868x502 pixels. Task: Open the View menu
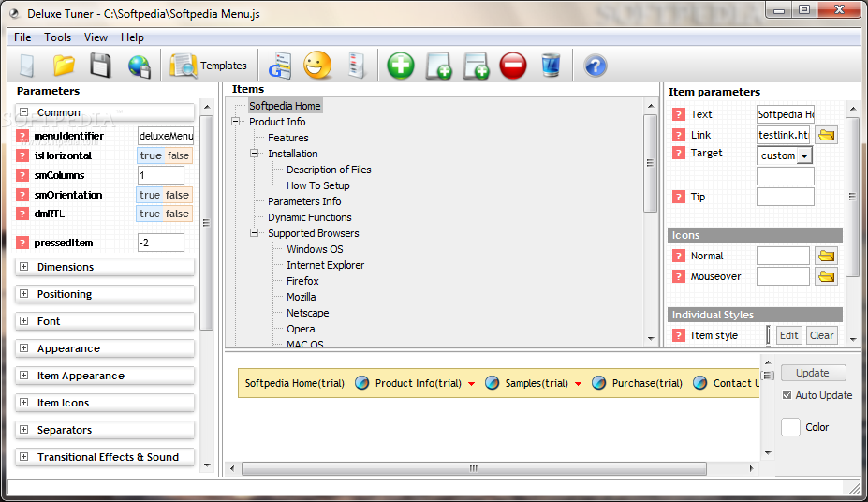(x=96, y=37)
